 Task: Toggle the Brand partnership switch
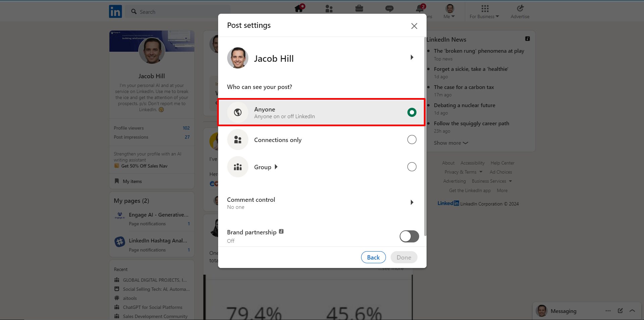click(x=409, y=236)
